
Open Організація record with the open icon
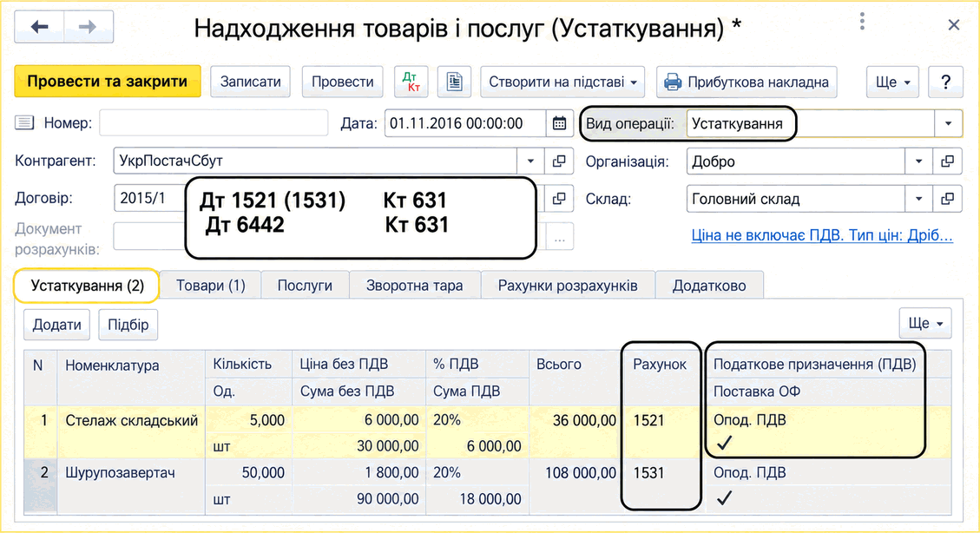(x=948, y=161)
